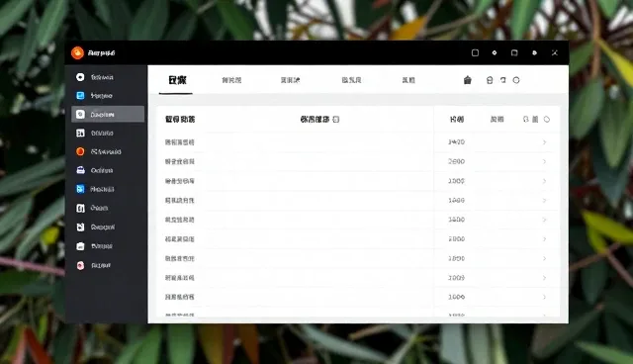
Task: Click the circle icon at table header's right end
Action: coord(547,120)
